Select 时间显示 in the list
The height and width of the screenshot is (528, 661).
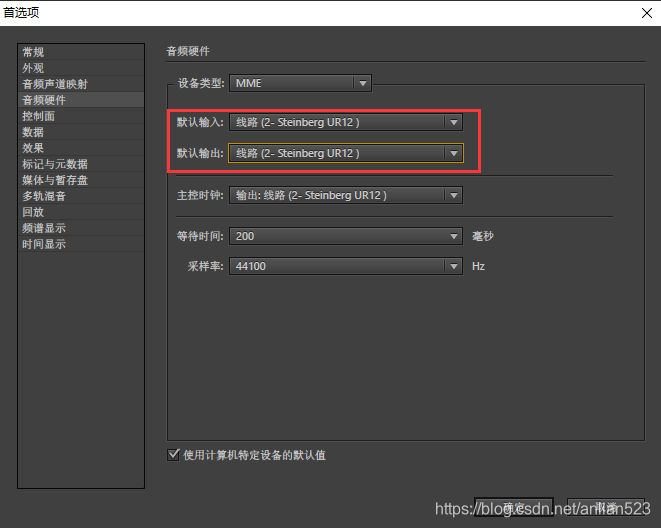(x=81, y=244)
